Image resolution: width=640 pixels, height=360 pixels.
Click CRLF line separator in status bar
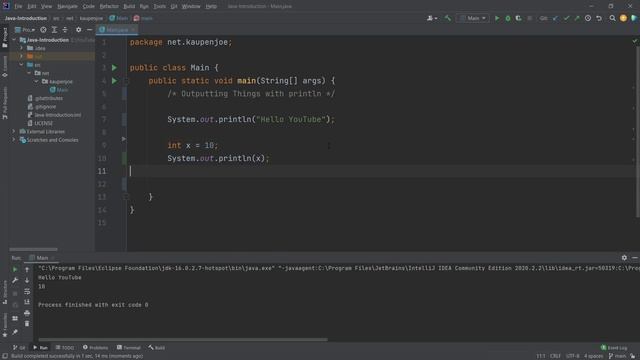(555, 356)
